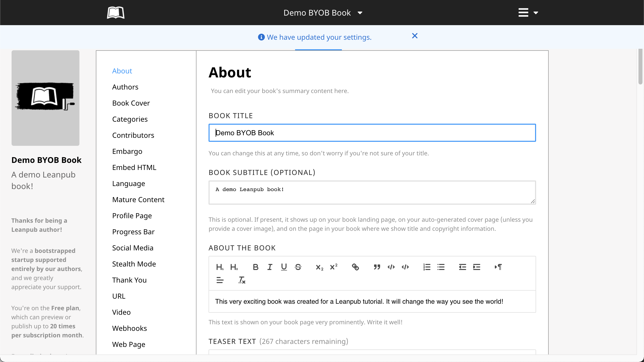The height and width of the screenshot is (362, 644).
Task: Click the underline formatting icon
Action: pos(284,267)
